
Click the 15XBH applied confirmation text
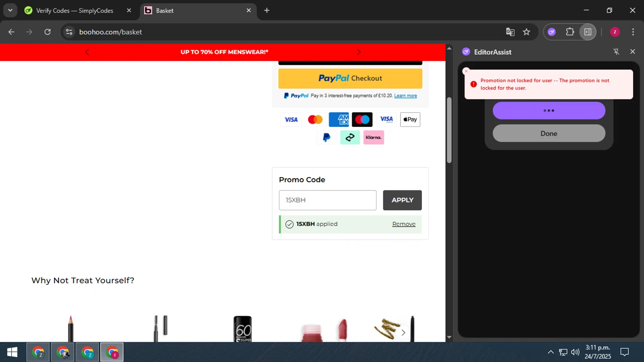click(317, 224)
